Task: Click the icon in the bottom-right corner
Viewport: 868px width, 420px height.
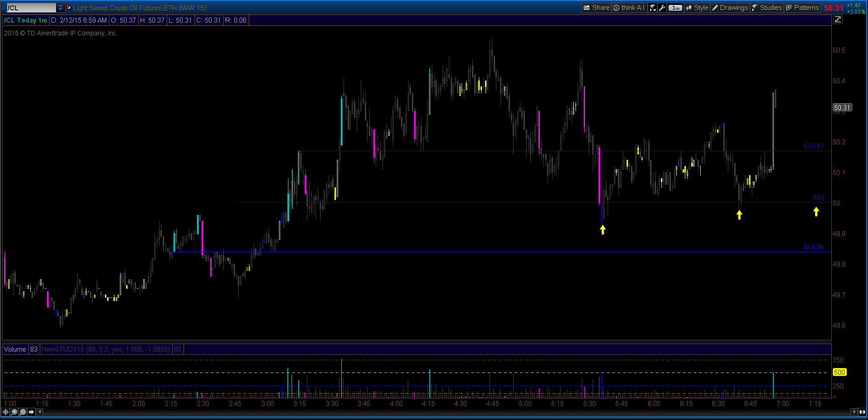Action: (x=862, y=412)
